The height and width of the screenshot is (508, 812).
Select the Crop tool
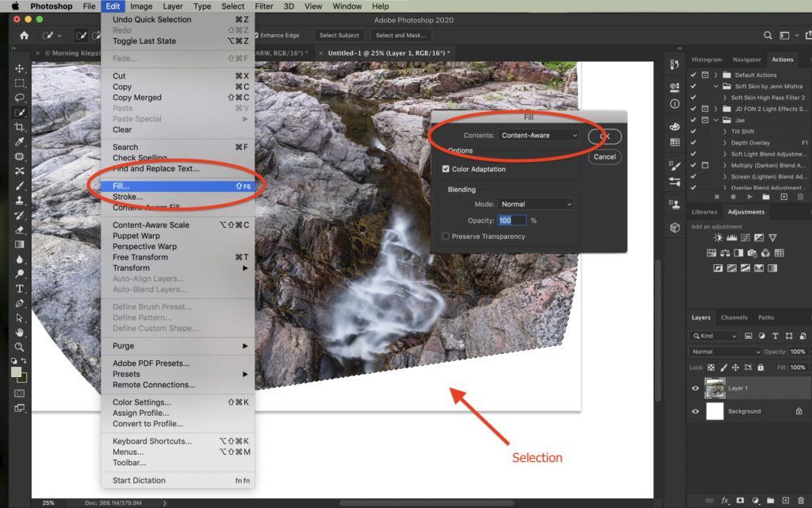click(x=20, y=127)
